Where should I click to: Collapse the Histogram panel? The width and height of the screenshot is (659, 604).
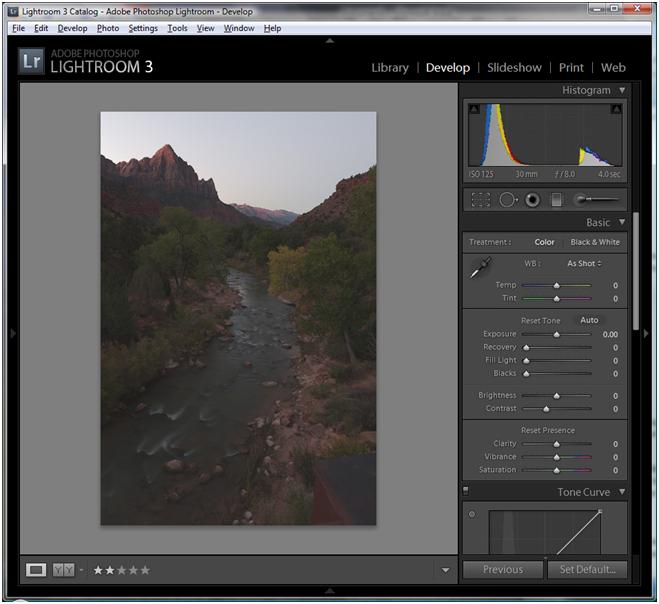point(622,90)
